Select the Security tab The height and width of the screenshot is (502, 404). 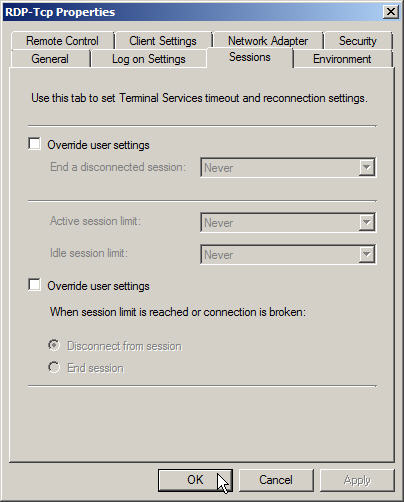(x=358, y=41)
